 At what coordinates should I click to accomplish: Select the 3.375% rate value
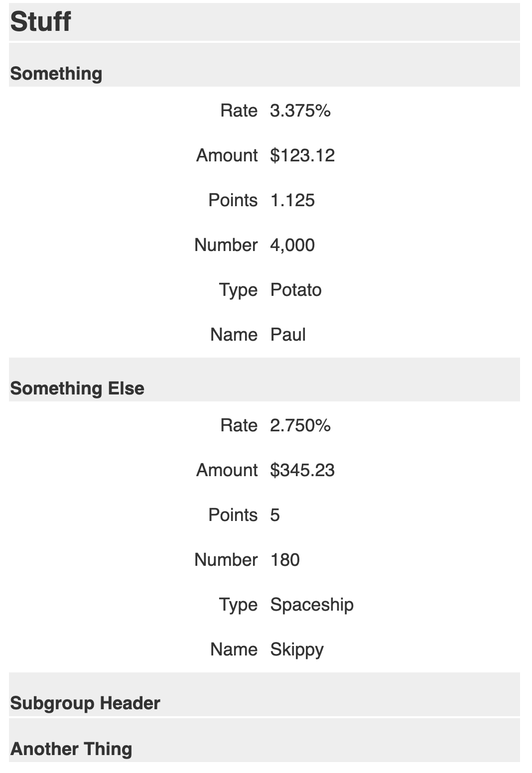(300, 111)
